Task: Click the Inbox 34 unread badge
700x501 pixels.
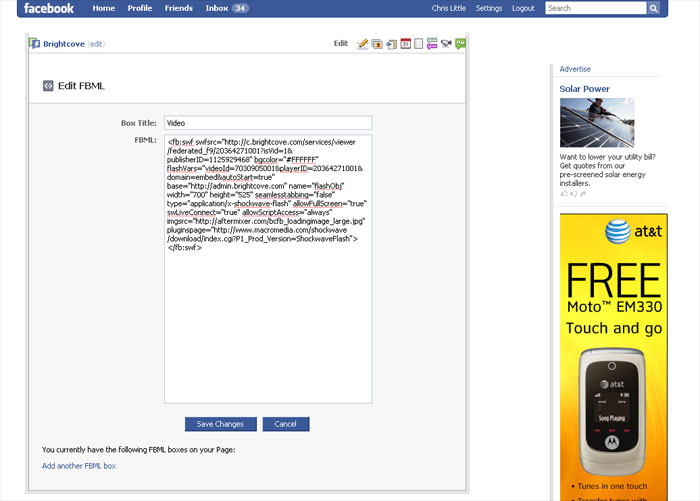Action: (x=240, y=8)
